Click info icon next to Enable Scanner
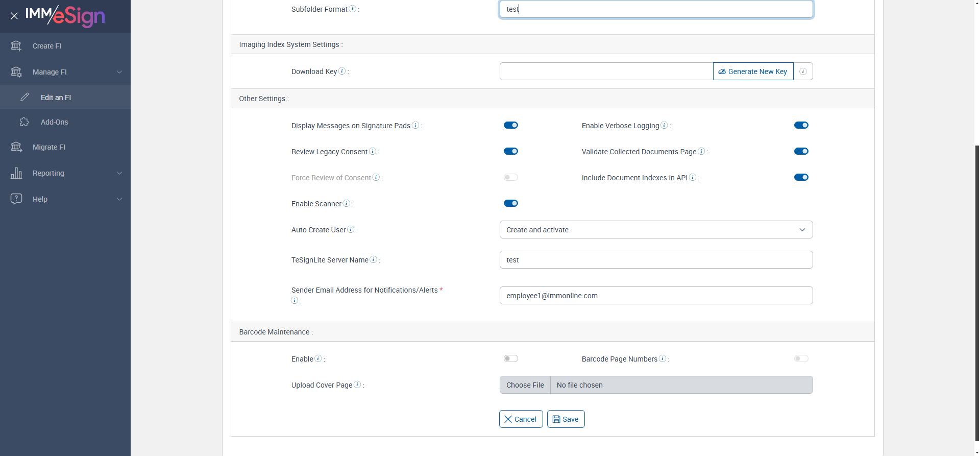This screenshot has width=980, height=456. coord(347,203)
